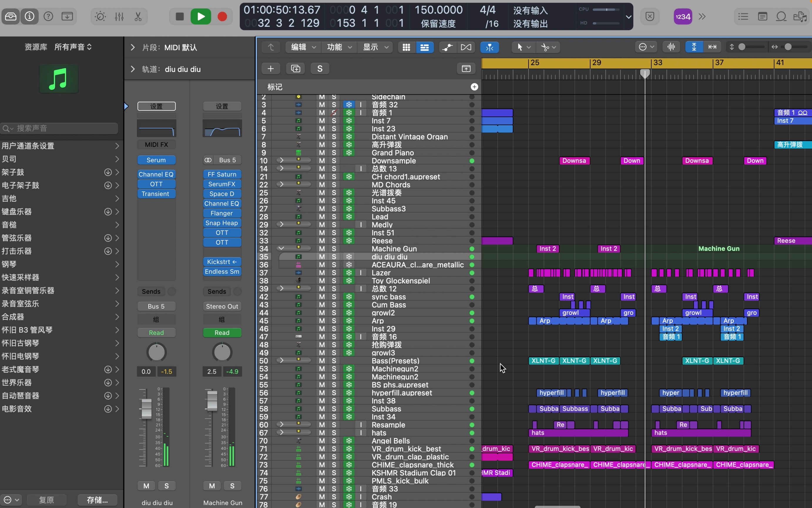Viewport: 812px width, 508px height.
Task: Open the List Editors icon
Action: (x=743, y=16)
